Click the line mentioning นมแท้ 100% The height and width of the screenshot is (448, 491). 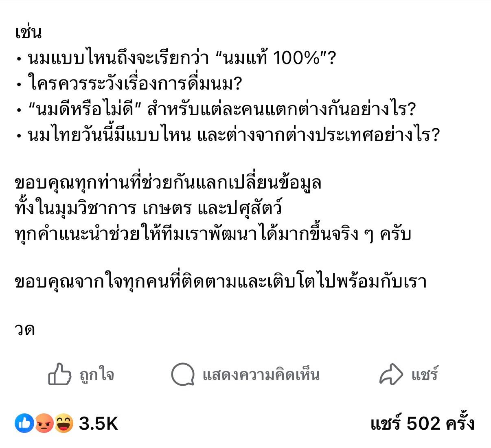[181, 59]
